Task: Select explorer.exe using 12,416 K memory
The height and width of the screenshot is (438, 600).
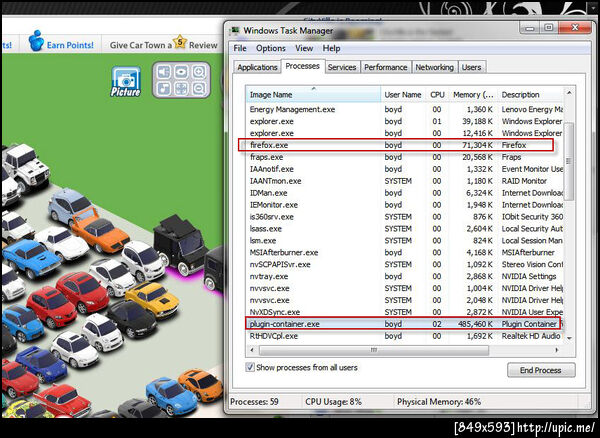Action: (x=404, y=133)
